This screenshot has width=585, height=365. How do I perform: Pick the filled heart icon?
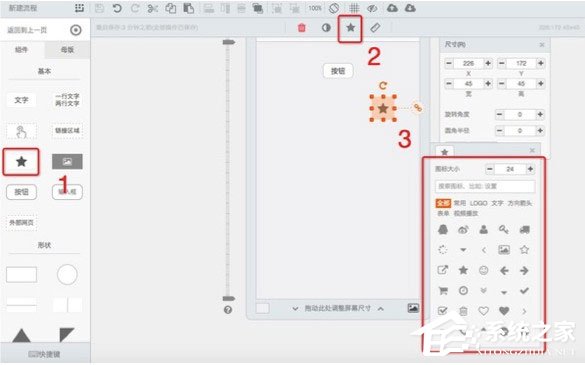[504, 311]
